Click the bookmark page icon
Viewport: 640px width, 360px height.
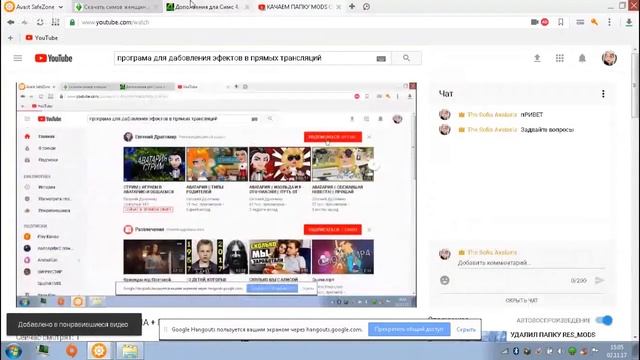click(561, 22)
